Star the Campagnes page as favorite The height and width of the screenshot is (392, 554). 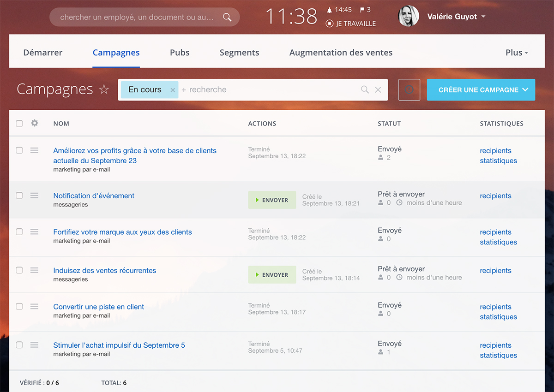pyautogui.click(x=104, y=89)
